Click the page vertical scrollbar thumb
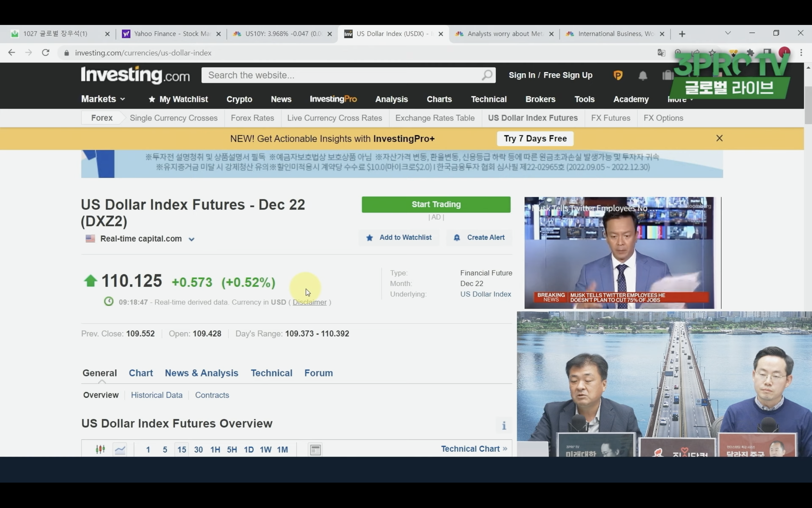This screenshot has width=812, height=508. (x=808, y=105)
